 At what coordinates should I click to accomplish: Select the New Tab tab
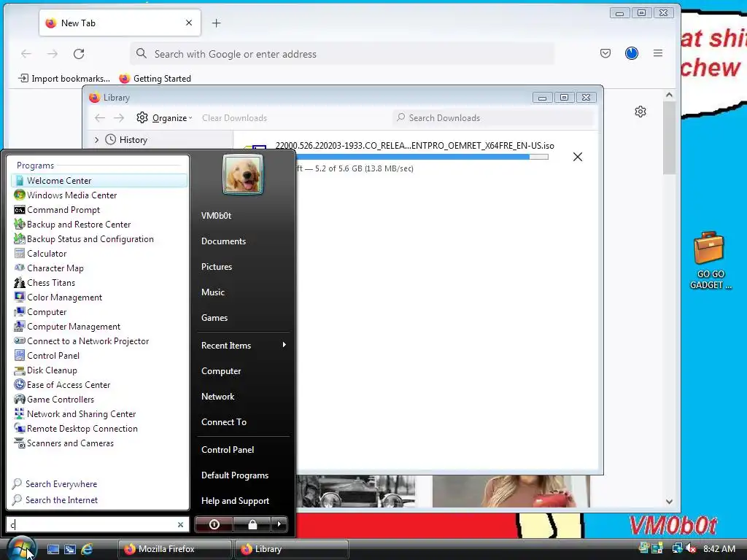[x=120, y=23]
